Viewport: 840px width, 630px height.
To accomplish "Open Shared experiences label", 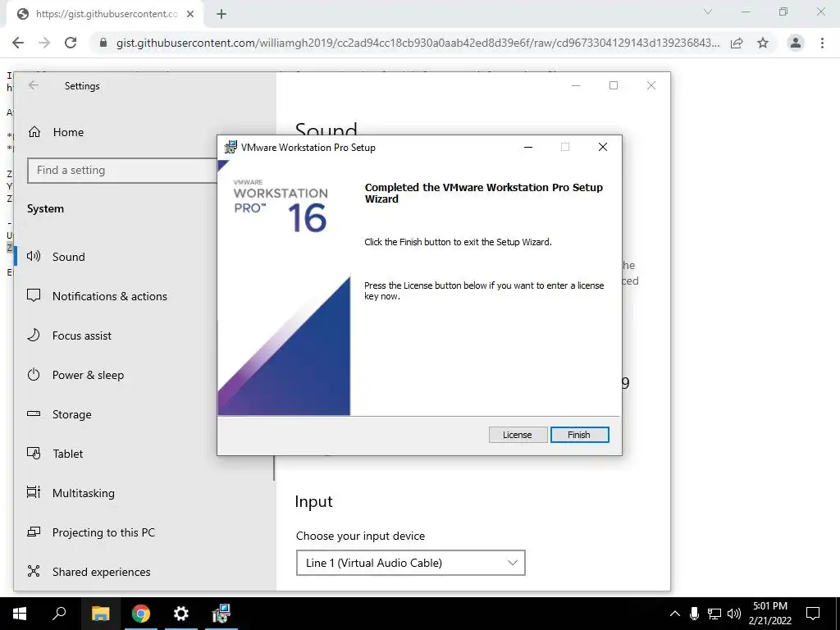I will (x=101, y=572).
